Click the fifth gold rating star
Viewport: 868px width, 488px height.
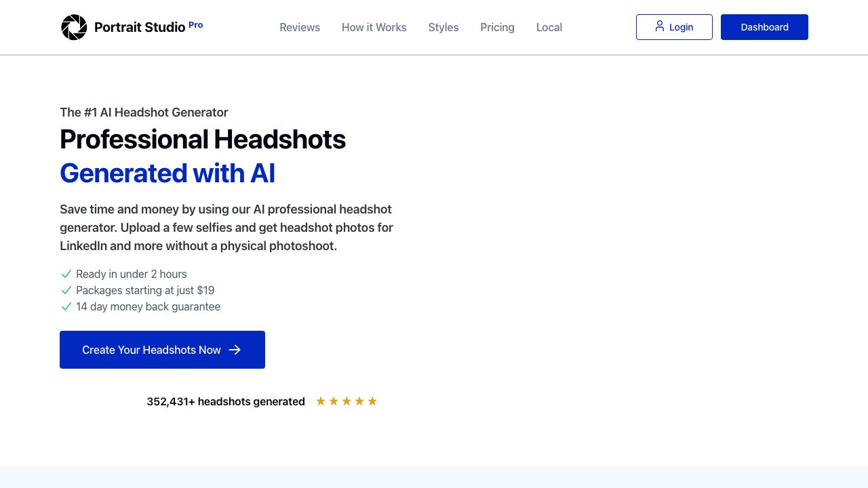click(x=372, y=401)
